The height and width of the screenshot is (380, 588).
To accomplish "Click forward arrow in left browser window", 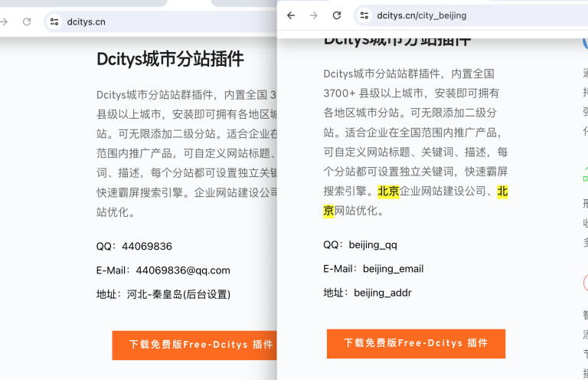I will pyautogui.click(x=5, y=21).
